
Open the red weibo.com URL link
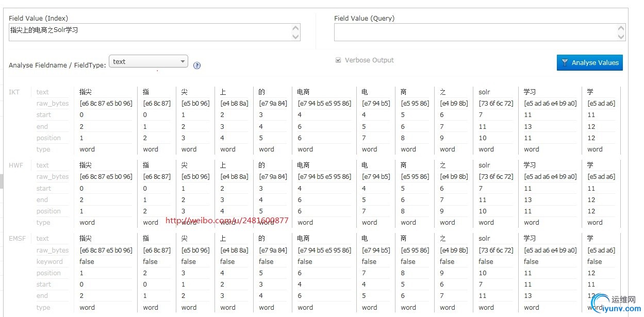[227, 221]
